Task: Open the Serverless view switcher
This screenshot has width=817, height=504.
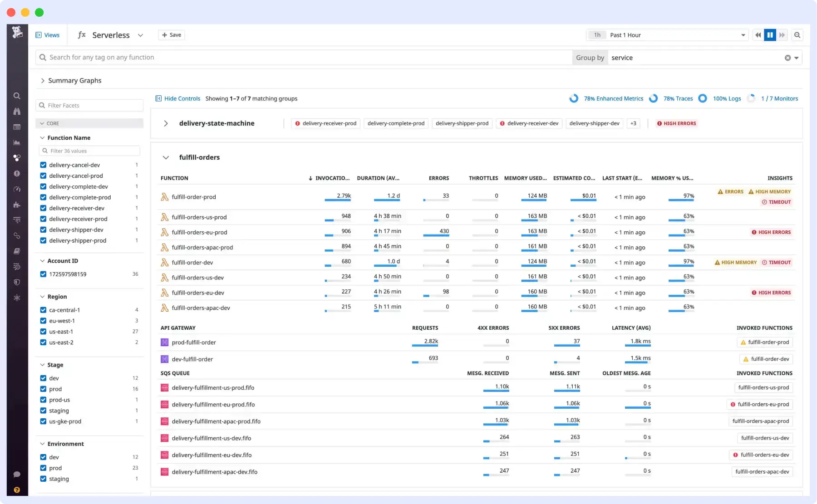Action: click(140, 35)
